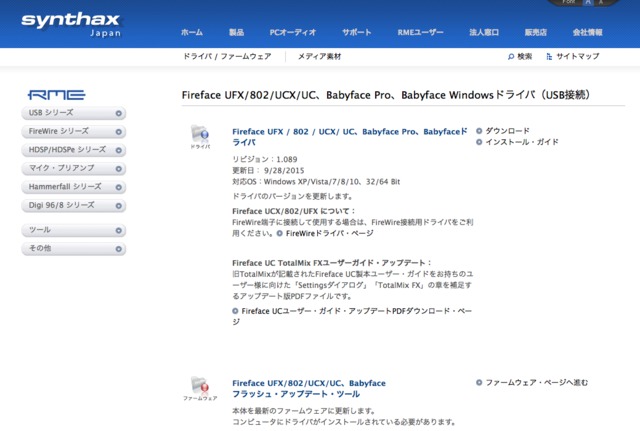Screen dimensions: 640x431
Task: Open Hammerfall シリーズ sidebar button
Action: click(x=73, y=187)
